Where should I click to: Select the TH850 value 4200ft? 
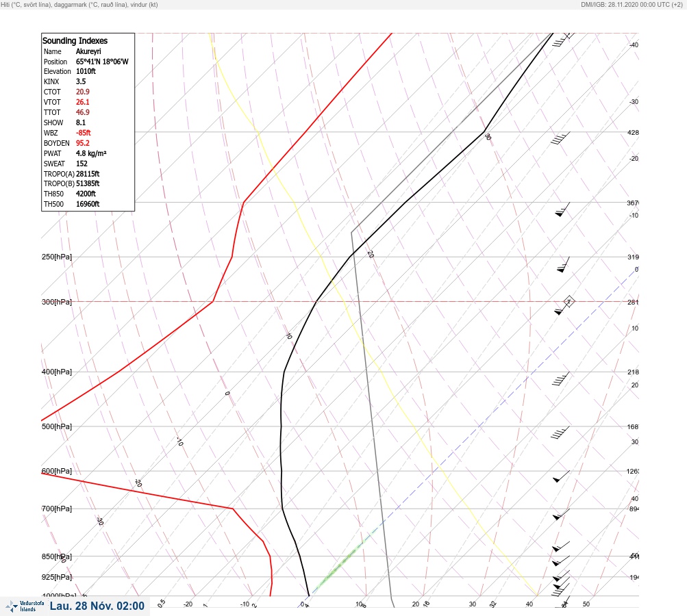(86, 194)
